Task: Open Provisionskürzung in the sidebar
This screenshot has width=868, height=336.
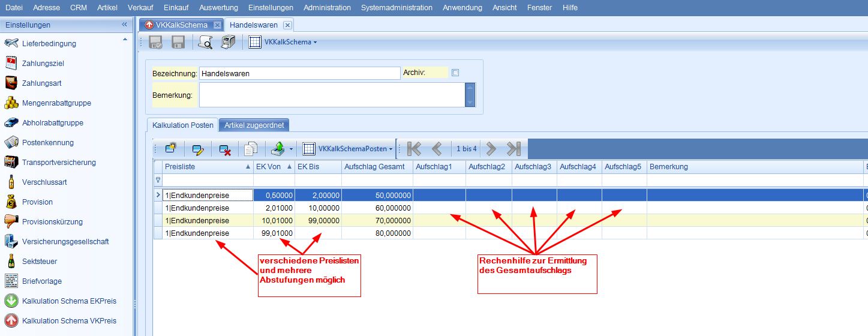Action: click(52, 222)
